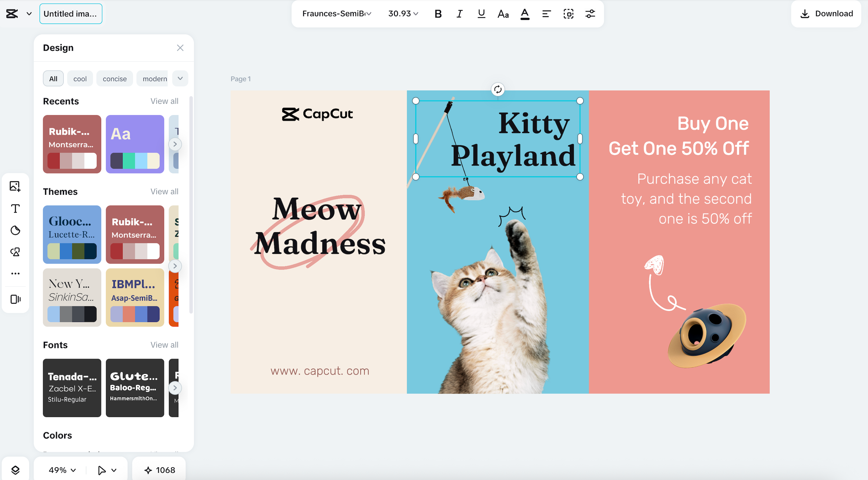This screenshot has width=868, height=480.
Task: Toggle bold on the selected text
Action: [438, 14]
